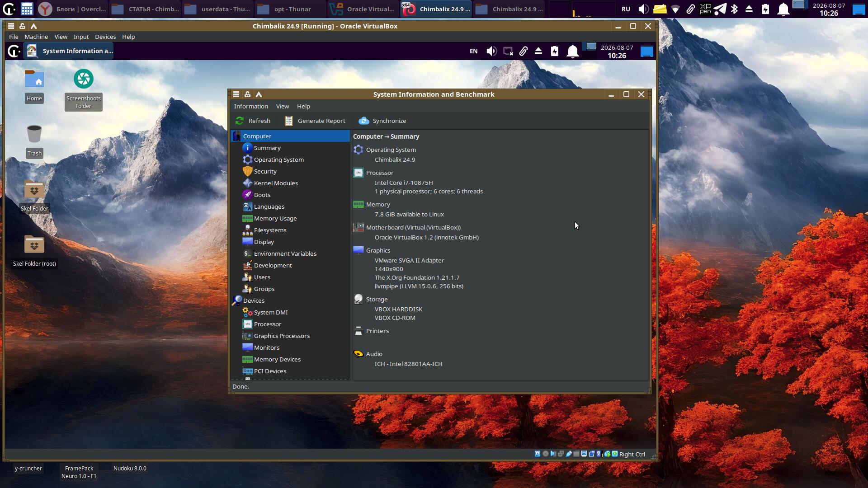Click Operating System heading in summary pane
The height and width of the screenshot is (488, 868).
point(391,150)
